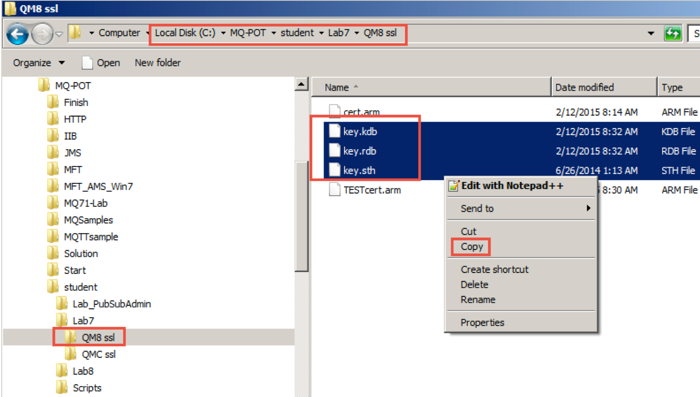Choose Edit with Notepad++ from context menu
Viewport: 700px width, 397px height.
521,186
